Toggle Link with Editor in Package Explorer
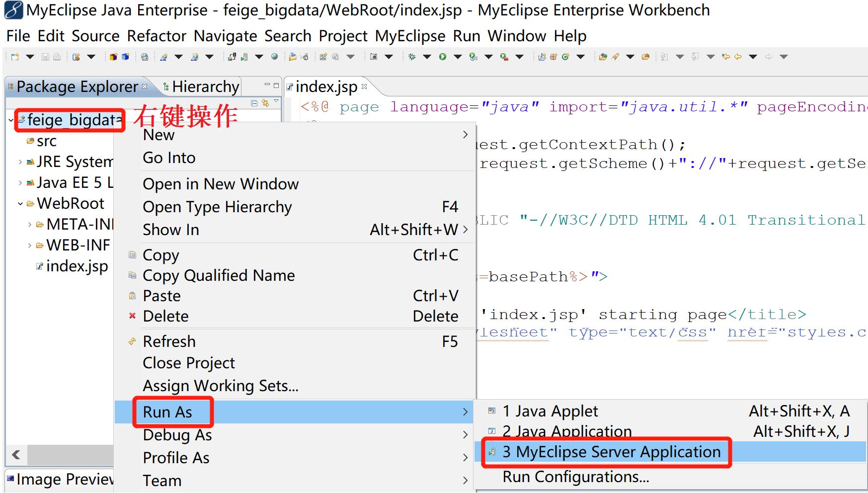Viewport: 868px width, 493px height. click(x=265, y=103)
